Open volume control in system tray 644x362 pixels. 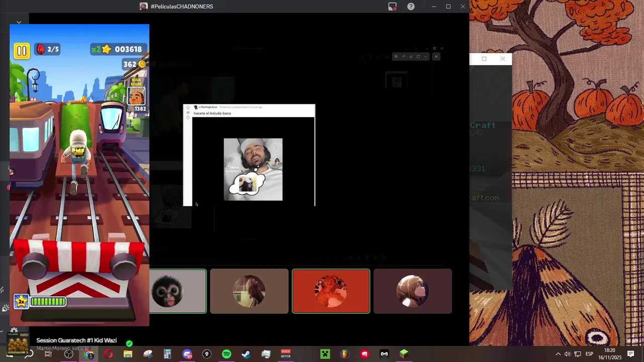click(x=568, y=354)
